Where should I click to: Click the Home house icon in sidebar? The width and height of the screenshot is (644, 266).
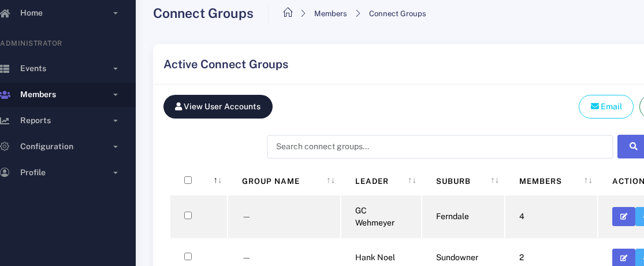pos(5,13)
